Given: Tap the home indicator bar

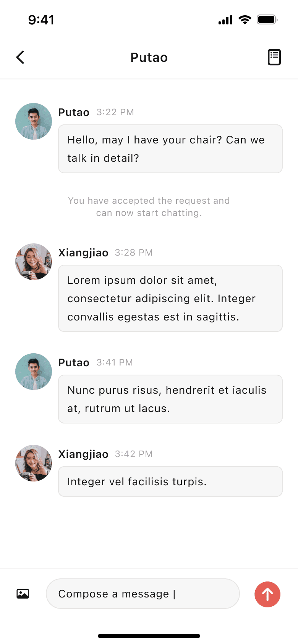Looking at the screenshot, I should pos(149,636).
